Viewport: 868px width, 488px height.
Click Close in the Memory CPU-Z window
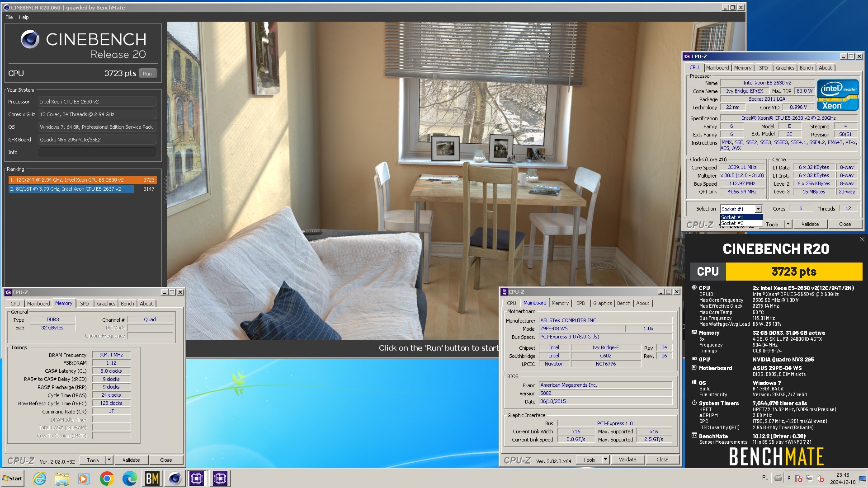tap(166, 460)
